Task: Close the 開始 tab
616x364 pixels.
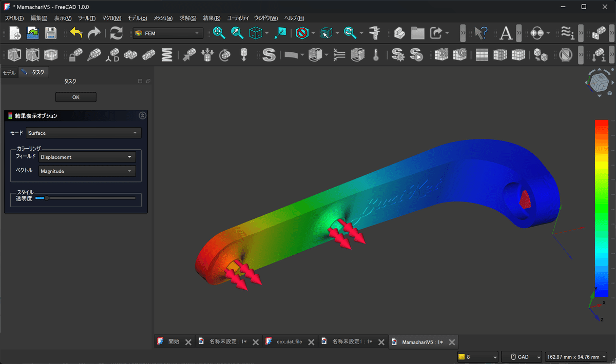Action: [188, 342]
